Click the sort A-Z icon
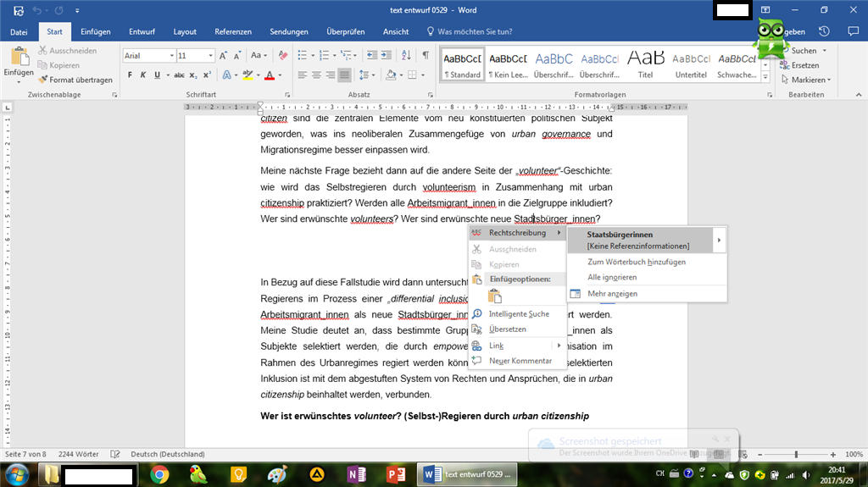Screen dimensions: 868x487 click(405, 56)
